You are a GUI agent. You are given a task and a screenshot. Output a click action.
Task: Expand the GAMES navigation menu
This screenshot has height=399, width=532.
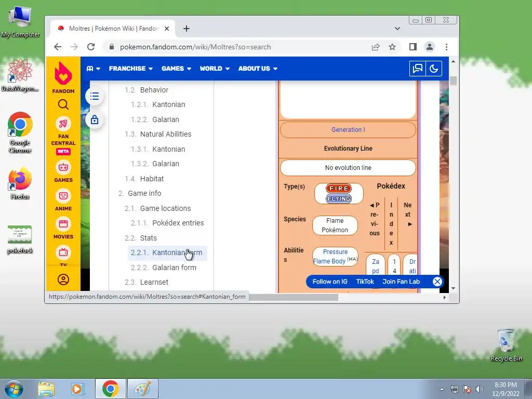tap(177, 69)
